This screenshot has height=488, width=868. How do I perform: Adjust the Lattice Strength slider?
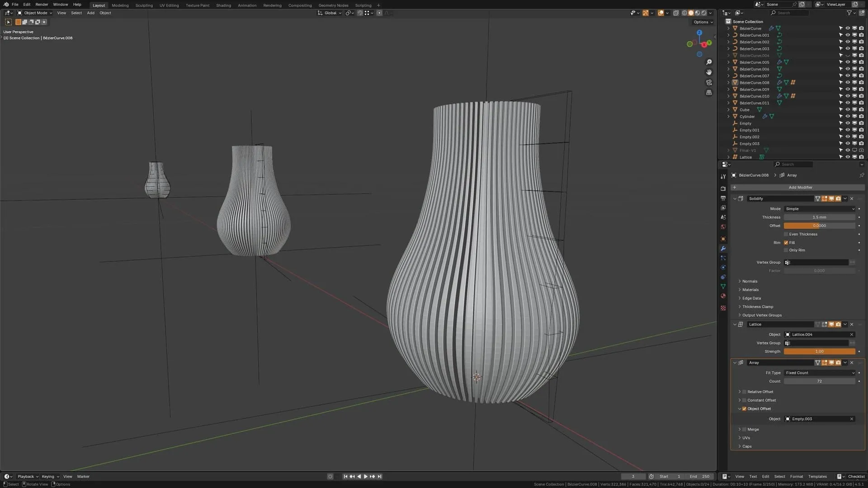pyautogui.click(x=819, y=352)
